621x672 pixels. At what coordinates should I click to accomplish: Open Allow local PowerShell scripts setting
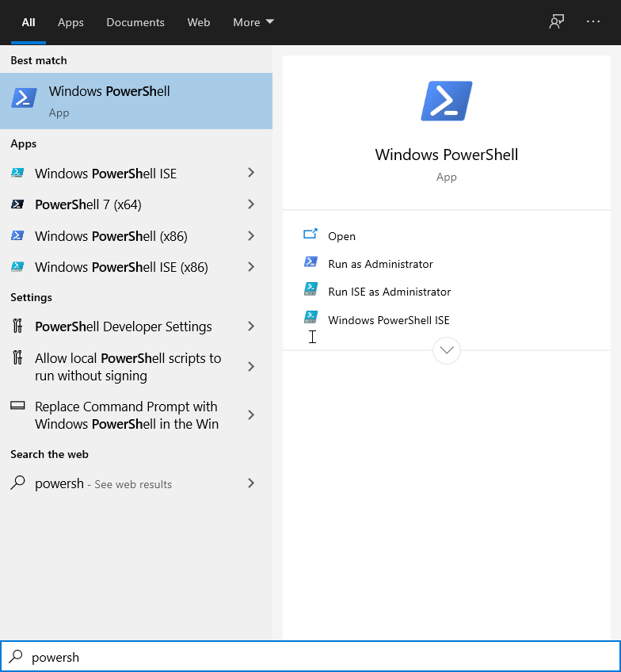click(x=127, y=367)
